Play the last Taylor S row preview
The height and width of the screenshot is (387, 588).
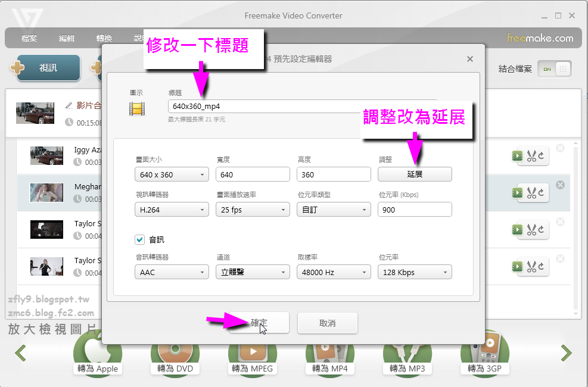(x=518, y=266)
